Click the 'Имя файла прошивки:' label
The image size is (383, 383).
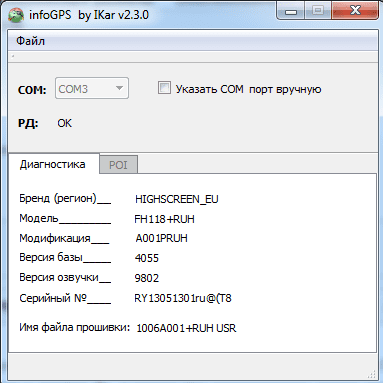(x=74, y=327)
